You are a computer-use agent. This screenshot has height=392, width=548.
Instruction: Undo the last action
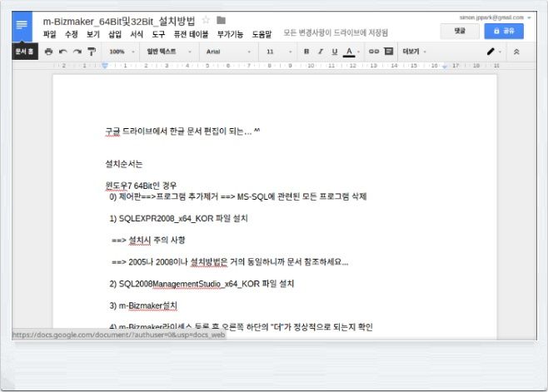tap(63, 52)
